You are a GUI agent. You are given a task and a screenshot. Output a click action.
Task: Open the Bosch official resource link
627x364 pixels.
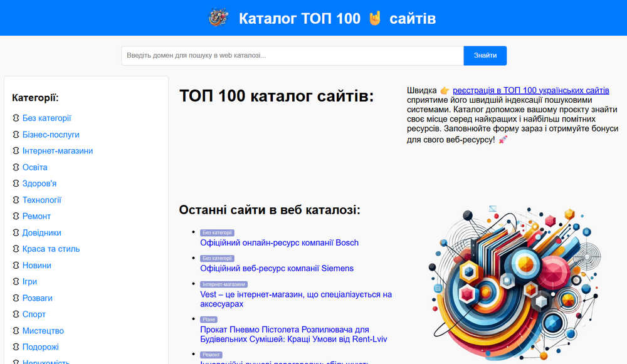279,242
